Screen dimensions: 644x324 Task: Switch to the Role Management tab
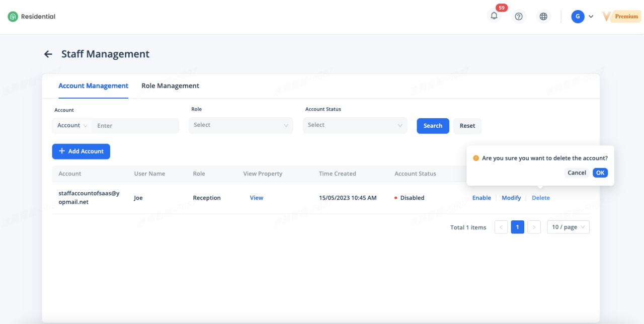(170, 86)
